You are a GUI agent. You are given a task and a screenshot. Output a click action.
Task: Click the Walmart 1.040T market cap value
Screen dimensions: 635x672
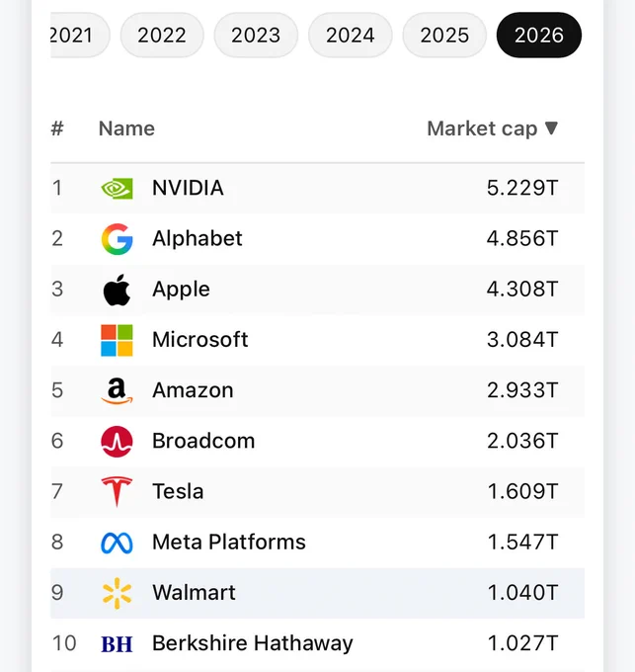pyautogui.click(x=522, y=593)
